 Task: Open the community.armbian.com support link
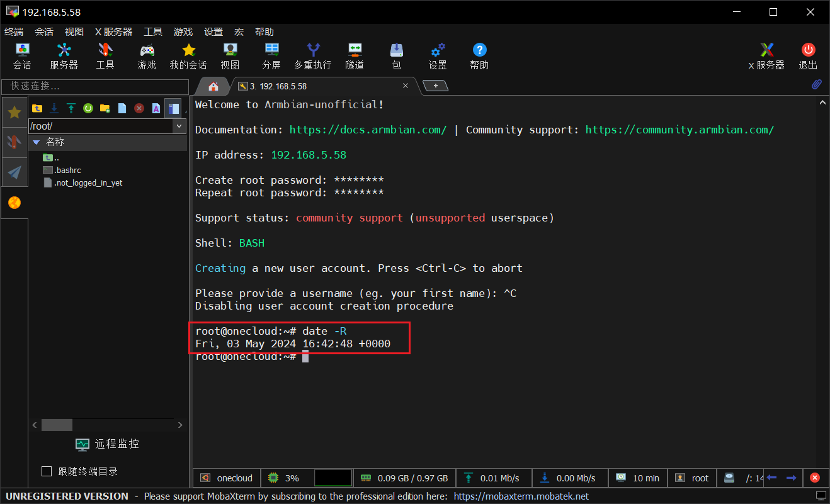[x=679, y=130]
